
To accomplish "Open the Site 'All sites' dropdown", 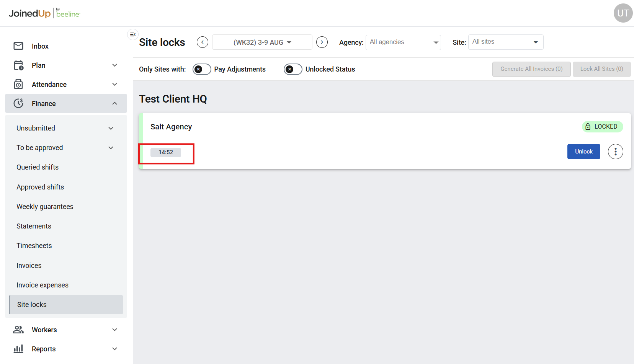I will click(506, 42).
